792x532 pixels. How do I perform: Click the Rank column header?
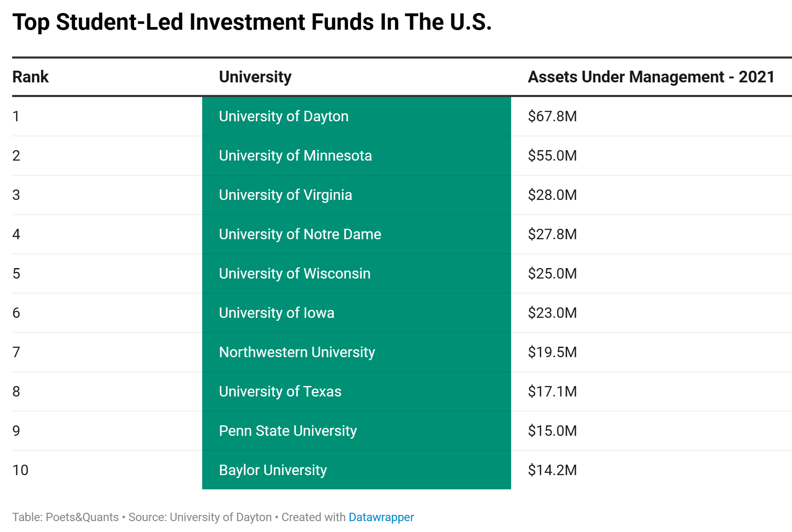[x=31, y=77]
